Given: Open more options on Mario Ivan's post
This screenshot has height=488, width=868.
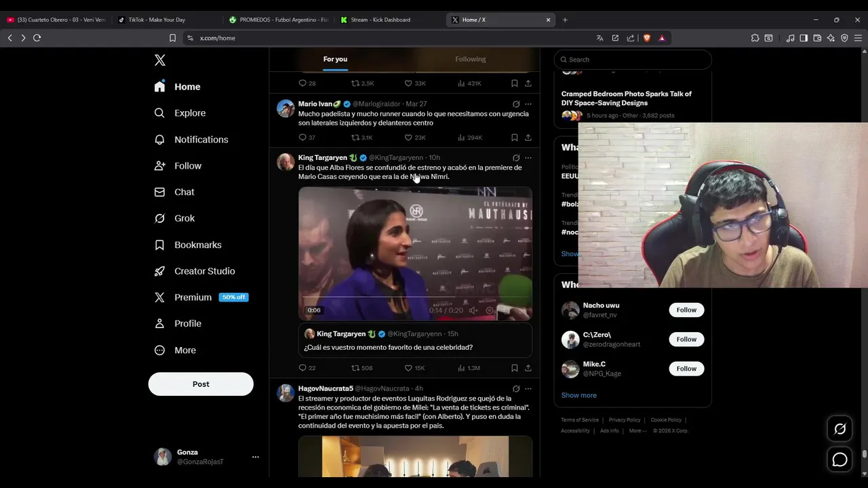Looking at the screenshot, I should (x=528, y=104).
